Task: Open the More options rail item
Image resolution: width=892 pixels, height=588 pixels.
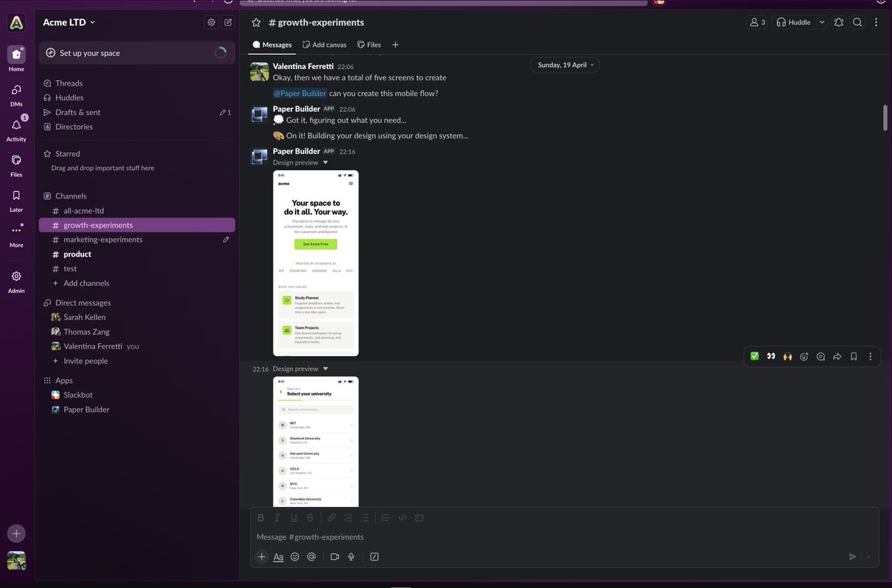Action: tap(16, 230)
